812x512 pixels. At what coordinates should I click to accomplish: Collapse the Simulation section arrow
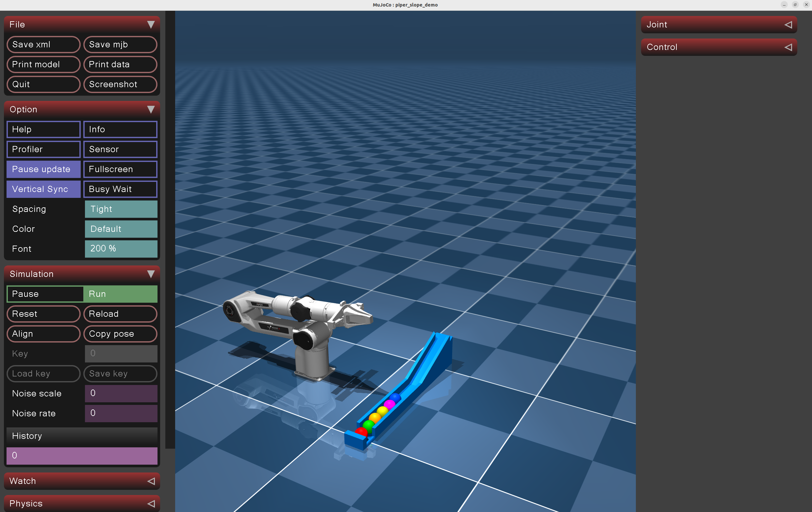[x=151, y=274]
